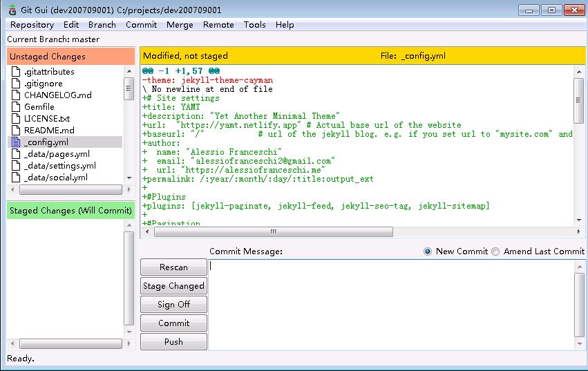Click the Sign Off button
Screen dimensions: 588x371
pos(173,304)
